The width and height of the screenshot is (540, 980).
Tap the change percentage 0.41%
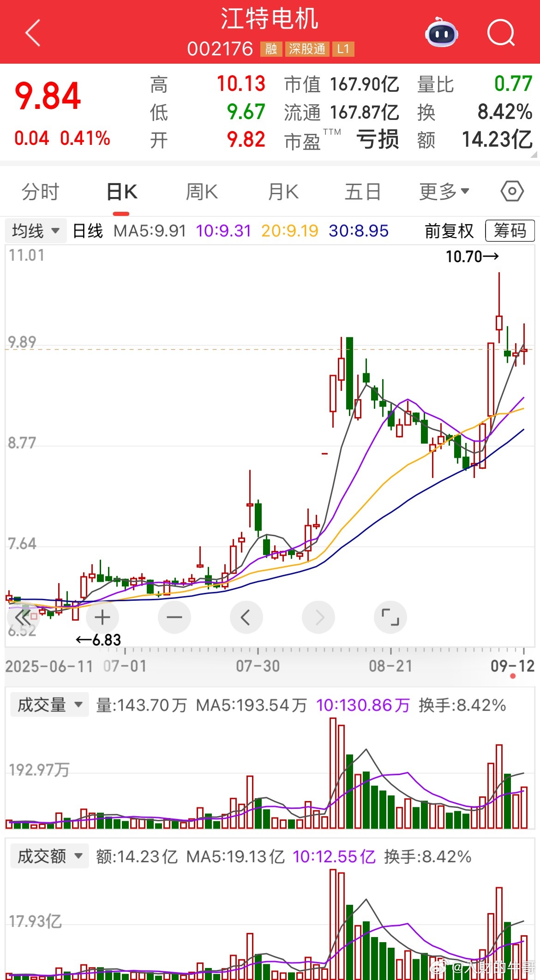[85, 138]
